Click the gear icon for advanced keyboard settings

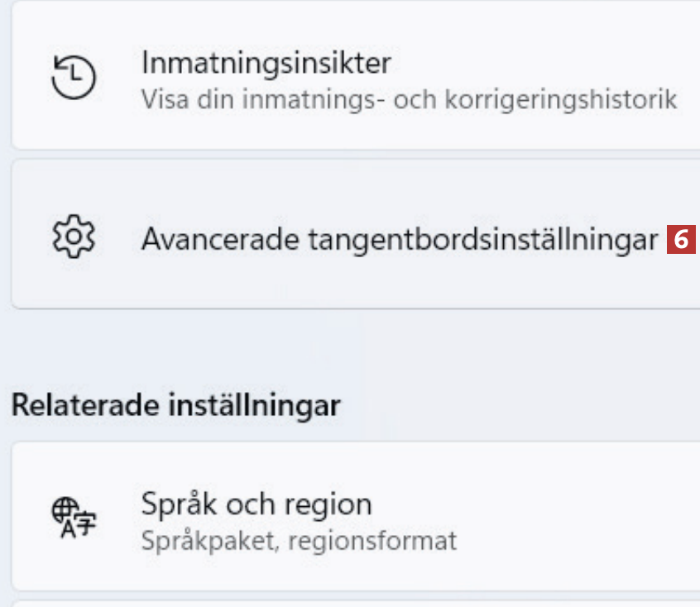(x=74, y=238)
